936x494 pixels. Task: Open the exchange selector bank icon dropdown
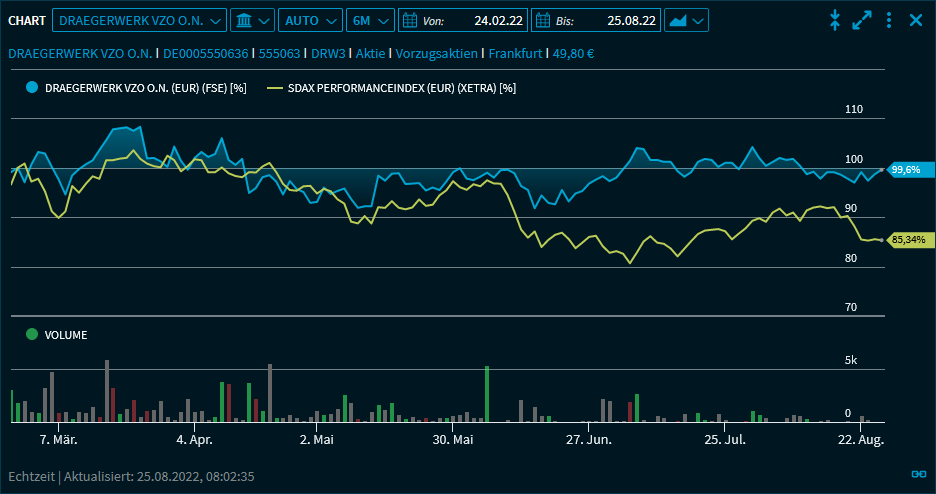tap(250, 20)
